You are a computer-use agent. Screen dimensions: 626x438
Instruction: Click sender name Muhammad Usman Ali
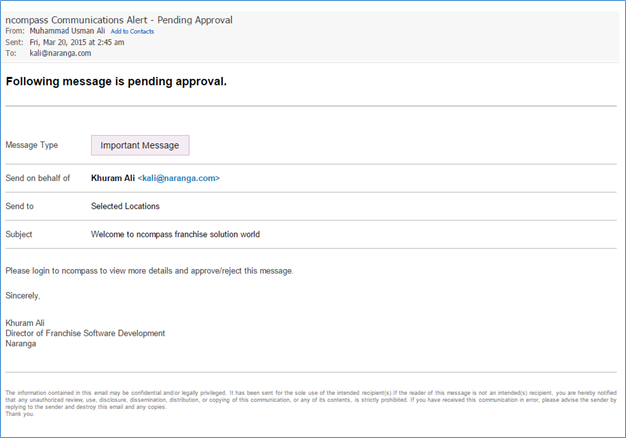pos(67,31)
